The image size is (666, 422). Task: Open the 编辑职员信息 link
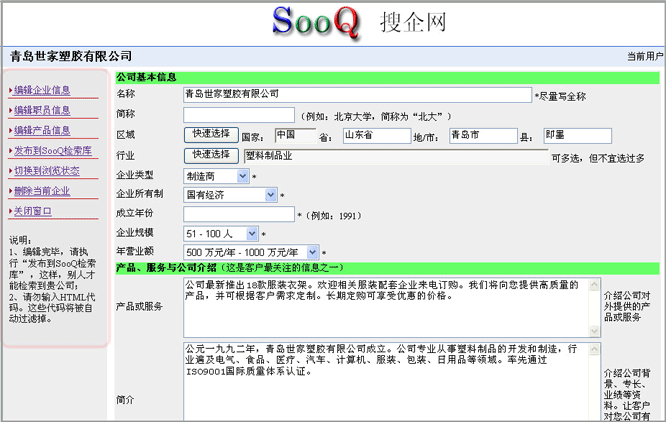point(42,110)
